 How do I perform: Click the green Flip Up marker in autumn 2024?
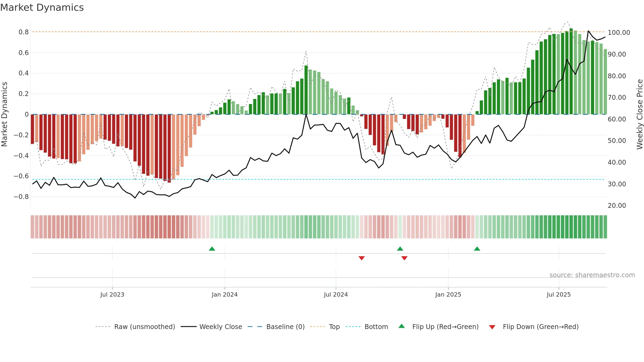(x=400, y=249)
